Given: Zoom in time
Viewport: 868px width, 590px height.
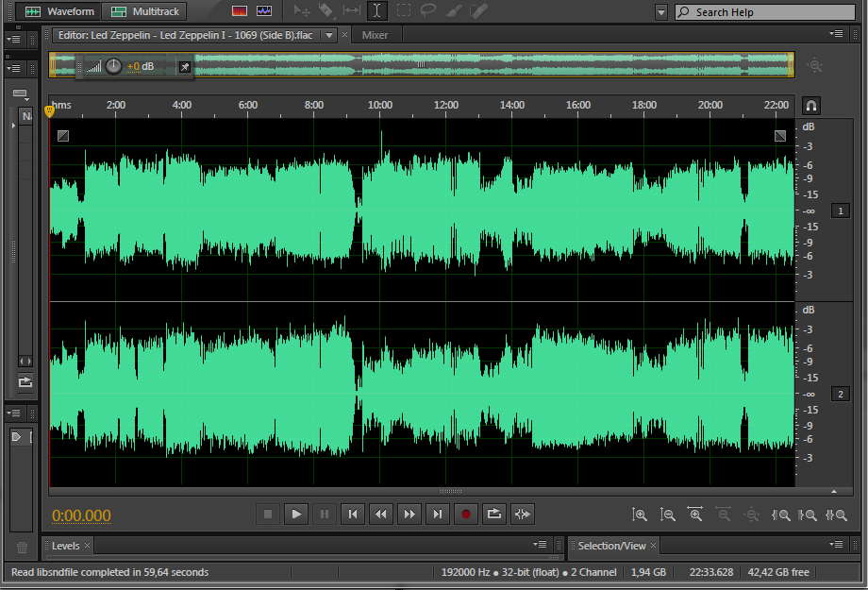Looking at the screenshot, I should 695,514.
